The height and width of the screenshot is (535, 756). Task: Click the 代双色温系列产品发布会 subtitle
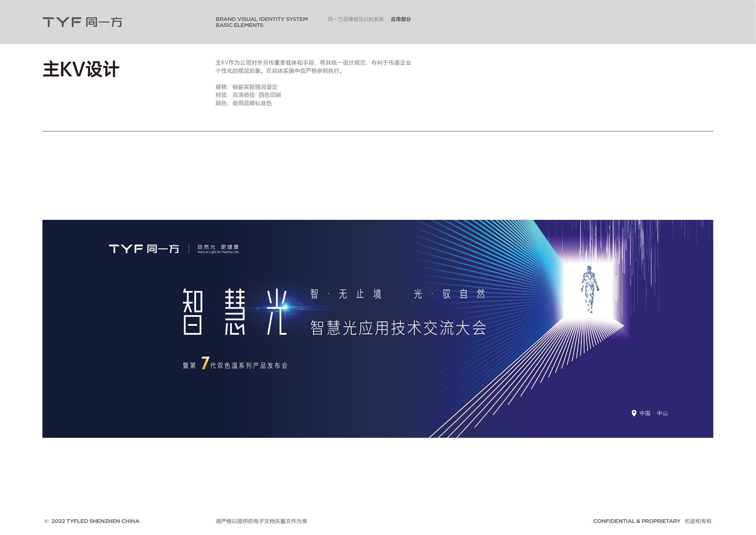coord(249,366)
